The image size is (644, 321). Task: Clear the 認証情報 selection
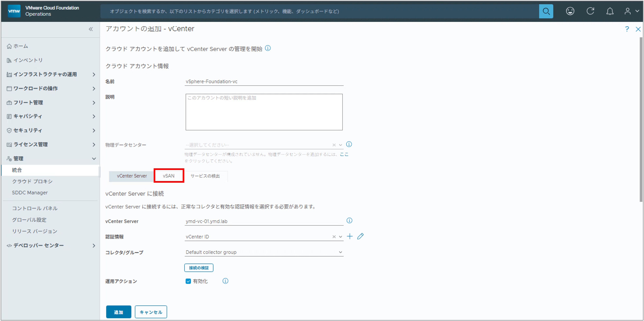334,237
